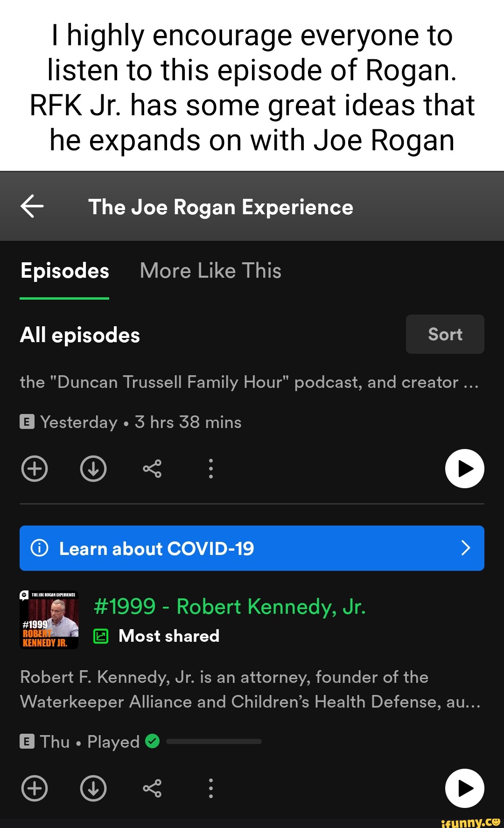
Task: Open three-dot menu for episode #1999
Action: 211,788
